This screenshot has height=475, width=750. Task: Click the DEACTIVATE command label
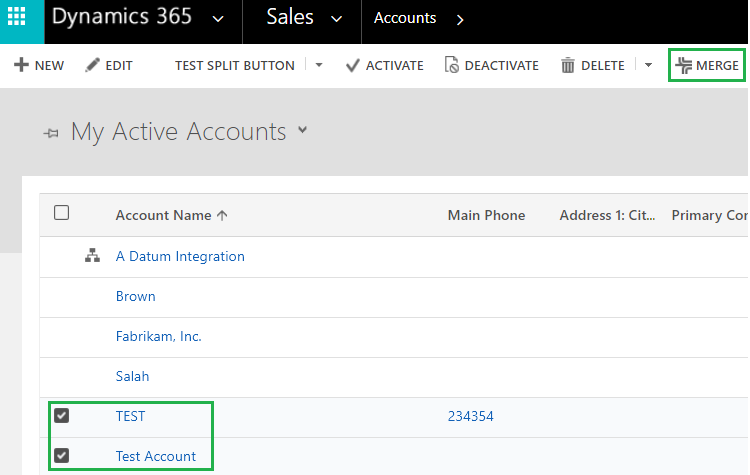pyautogui.click(x=502, y=66)
